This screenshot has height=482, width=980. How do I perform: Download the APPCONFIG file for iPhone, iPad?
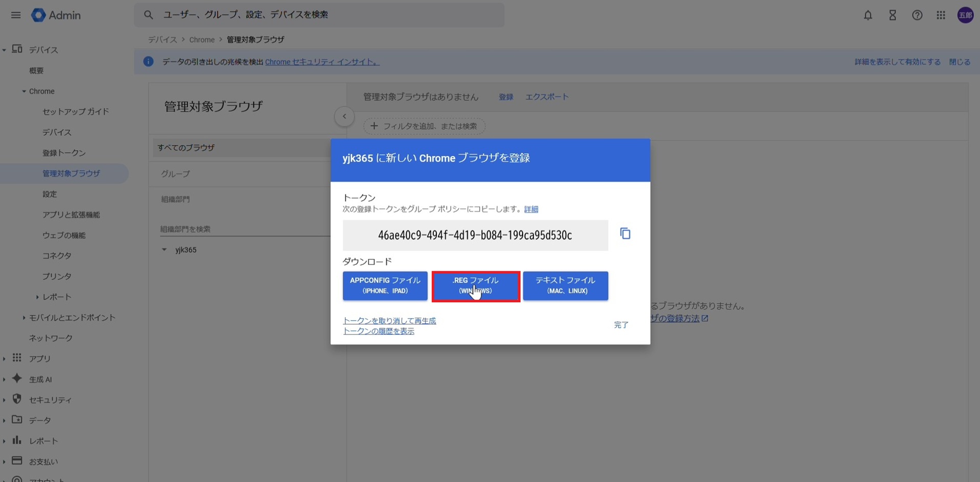coord(385,286)
